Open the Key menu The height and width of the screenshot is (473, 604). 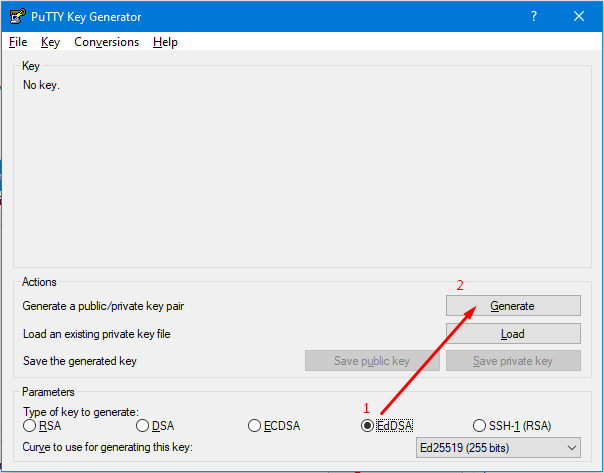(51, 42)
